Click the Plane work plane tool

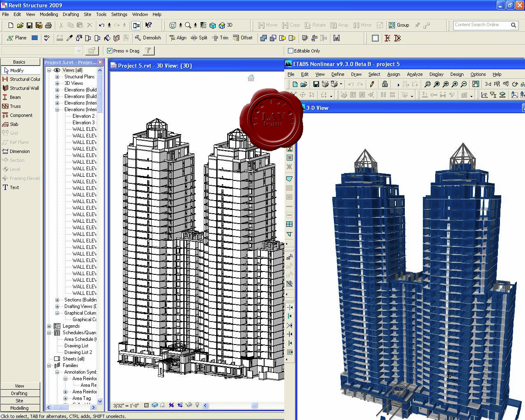17,38
